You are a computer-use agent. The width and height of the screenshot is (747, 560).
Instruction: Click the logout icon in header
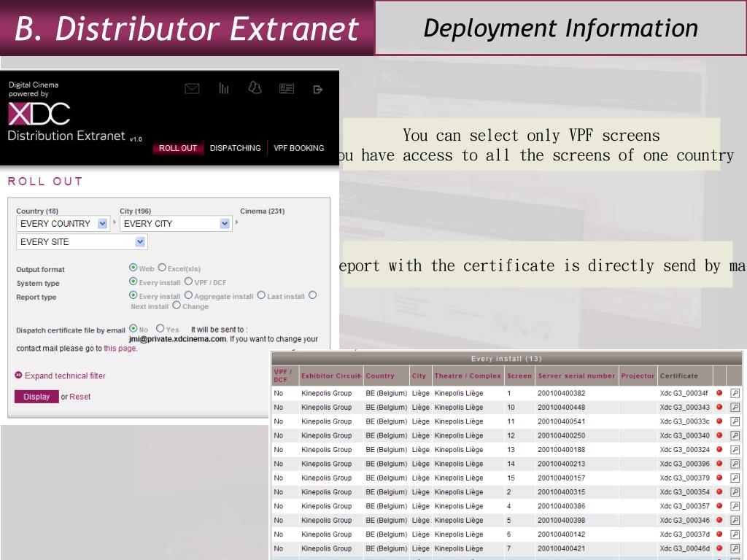point(318,89)
